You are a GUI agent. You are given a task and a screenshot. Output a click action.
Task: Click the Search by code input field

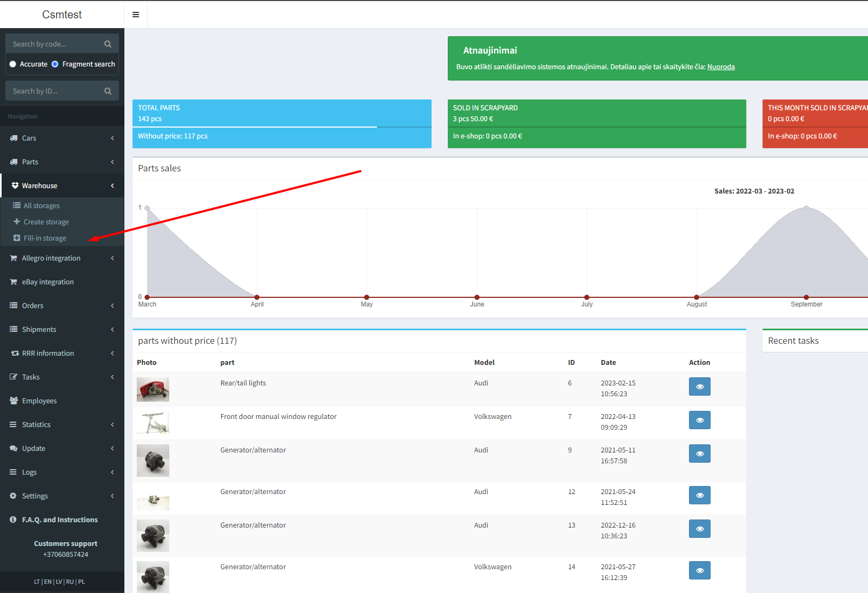(54, 44)
